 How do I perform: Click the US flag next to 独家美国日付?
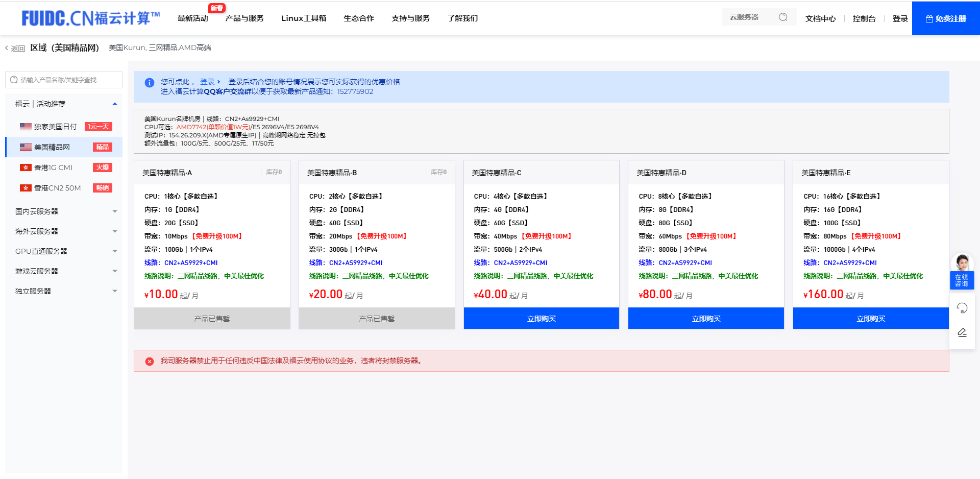tap(26, 127)
